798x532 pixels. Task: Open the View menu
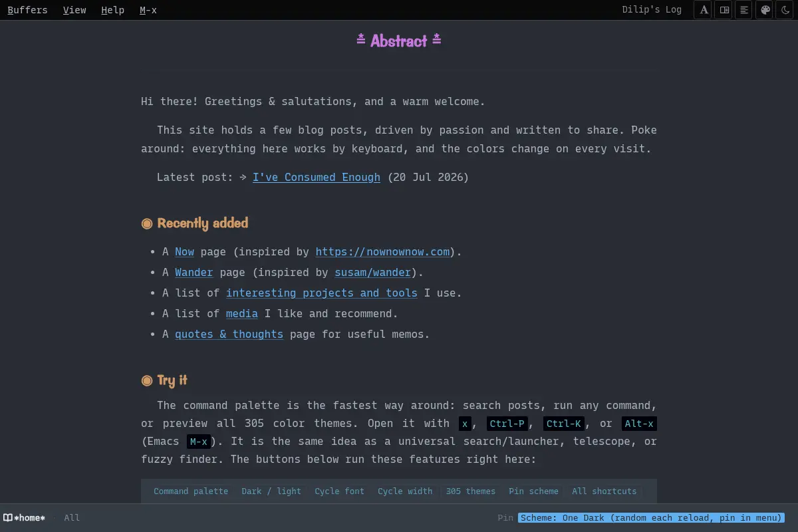[74, 10]
